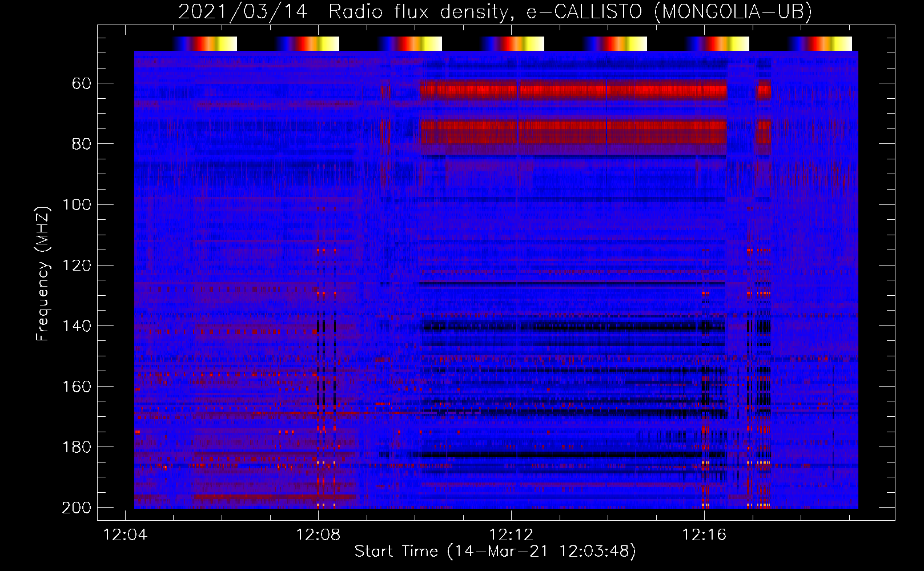Click the 60 frequency tick label
This screenshot has width=924, height=571.
coord(82,83)
